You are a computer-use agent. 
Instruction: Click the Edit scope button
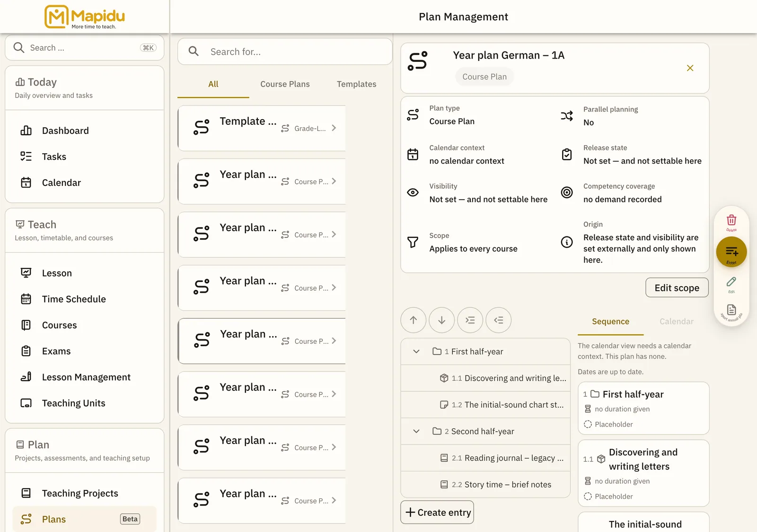tap(677, 288)
